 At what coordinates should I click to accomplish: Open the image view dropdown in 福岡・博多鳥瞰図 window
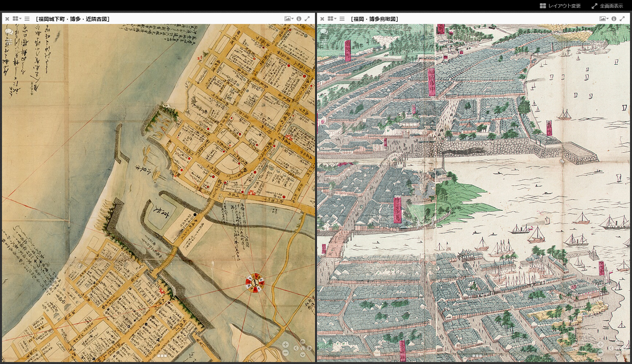tap(604, 19)
